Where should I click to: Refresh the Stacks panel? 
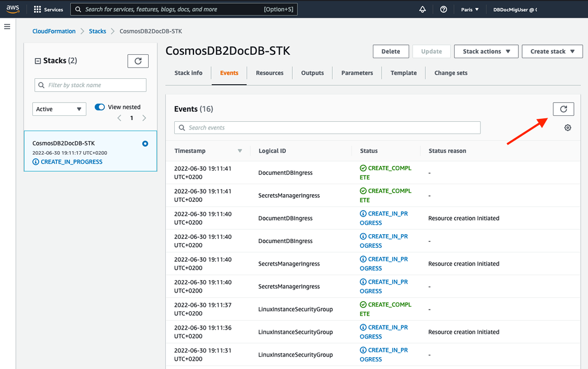pos(138,61)
